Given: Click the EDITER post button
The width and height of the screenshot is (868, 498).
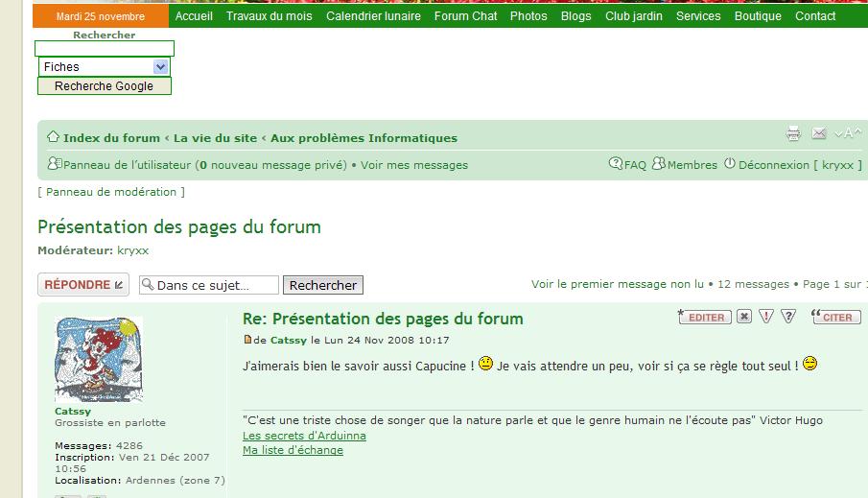Looking at the screenshot, I should 704,317.
